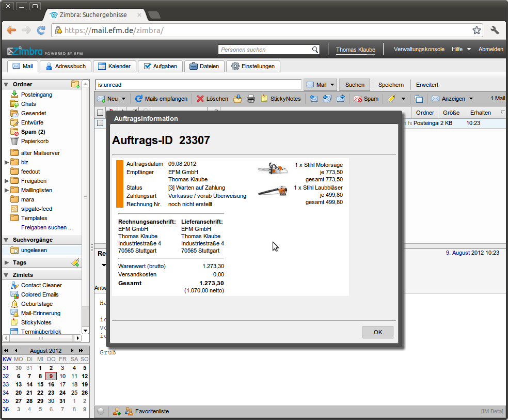Image resolution: width=508 pixels, height=420 pixels.
Task: Open the tag dropdown arrow in toolbar
Action: [x=403, y=99]
